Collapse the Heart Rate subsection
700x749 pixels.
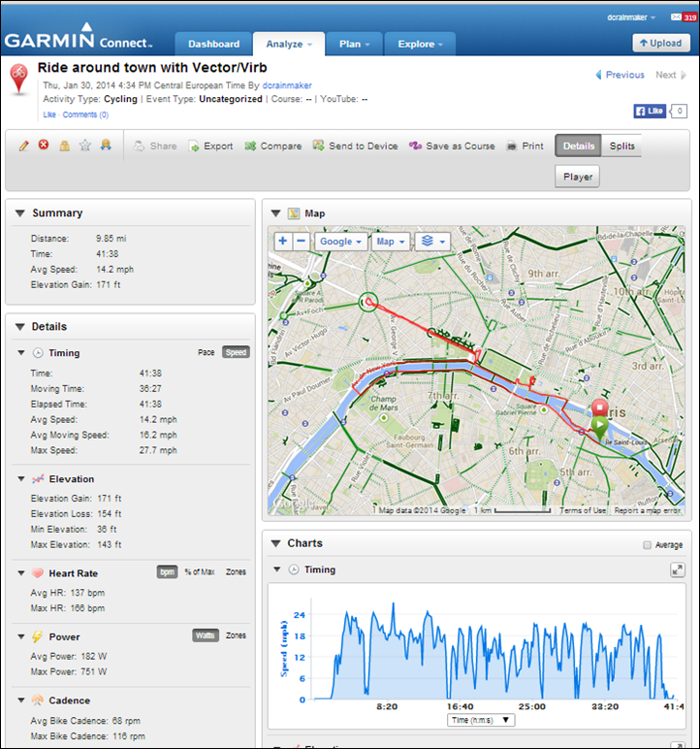(x=21, y=573)
